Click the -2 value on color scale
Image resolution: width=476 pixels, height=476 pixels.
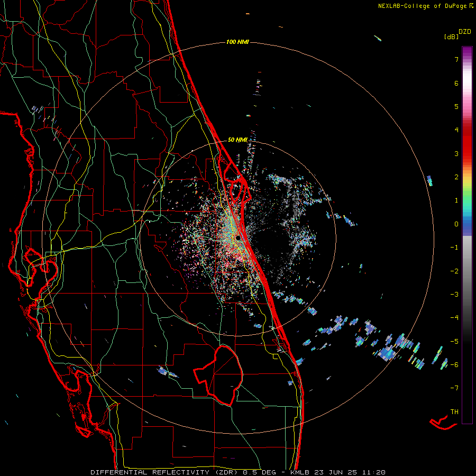454,271
